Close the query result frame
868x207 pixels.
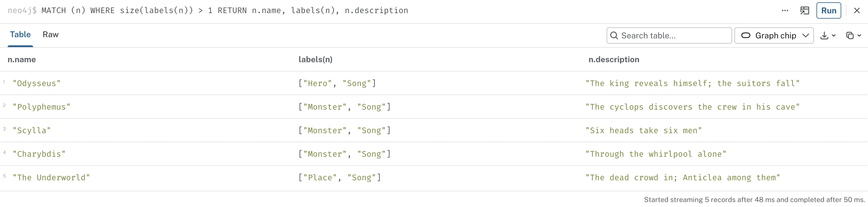(x=857, y=10)
